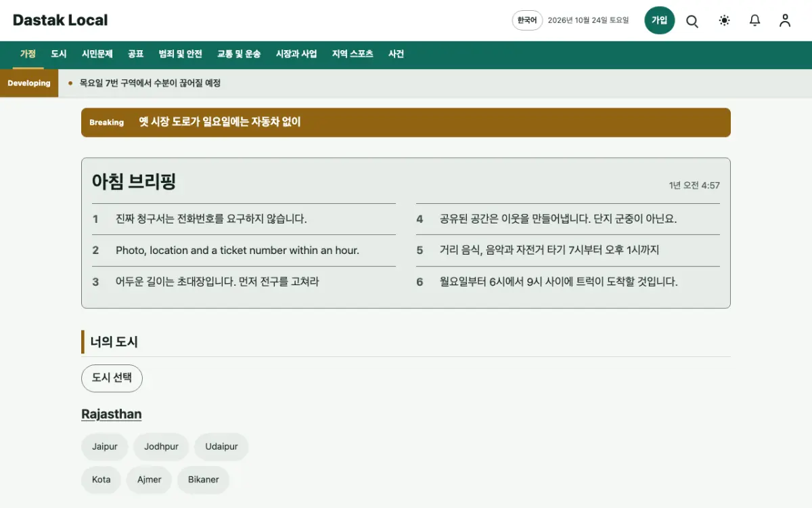The width and height of the screenshot is (812, 508).
Task: Open the search icon in header
Action: [692, 21]
